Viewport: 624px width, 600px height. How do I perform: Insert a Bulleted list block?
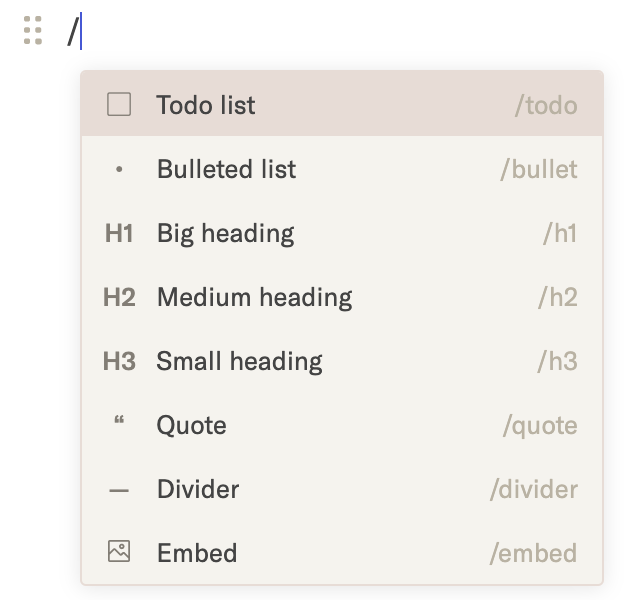point(226,169)
